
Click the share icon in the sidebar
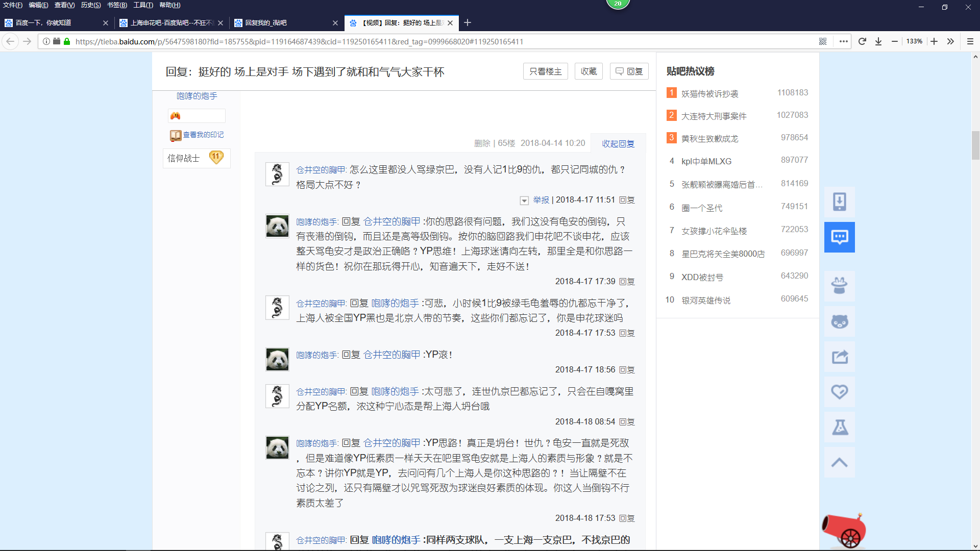840,357
